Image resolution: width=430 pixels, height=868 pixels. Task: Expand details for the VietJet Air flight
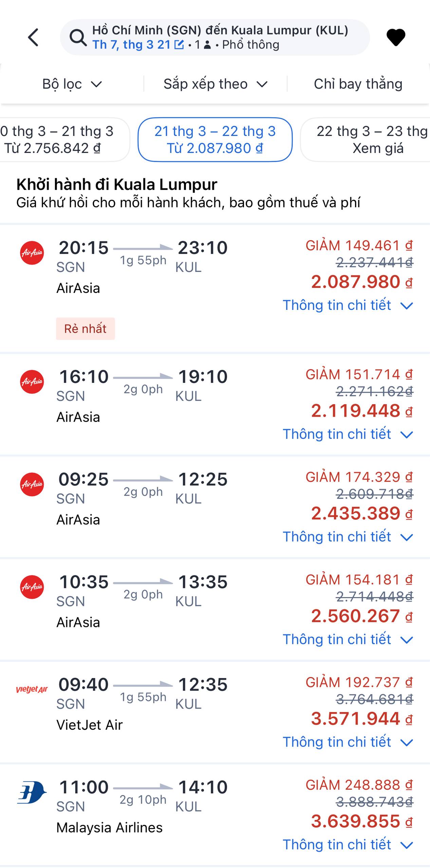(x=348, y=742)
